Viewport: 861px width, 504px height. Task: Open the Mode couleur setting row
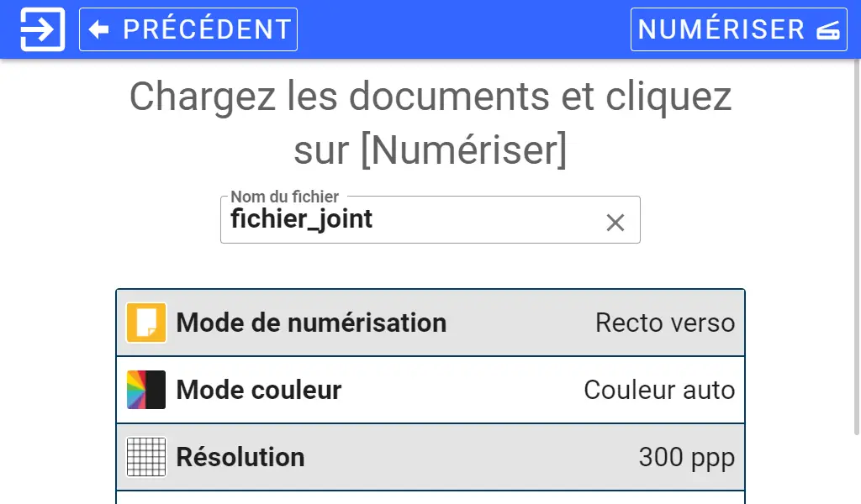(x=430, y=390)
